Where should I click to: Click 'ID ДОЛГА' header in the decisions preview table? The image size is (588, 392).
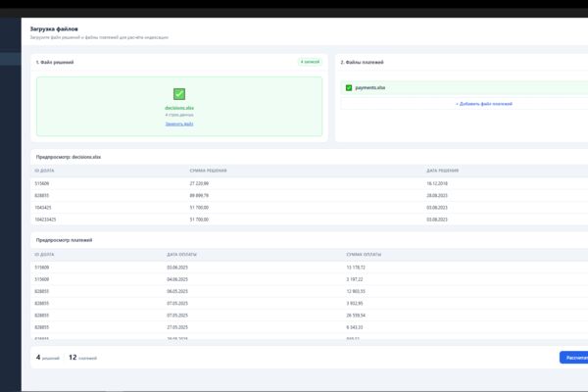44,171
